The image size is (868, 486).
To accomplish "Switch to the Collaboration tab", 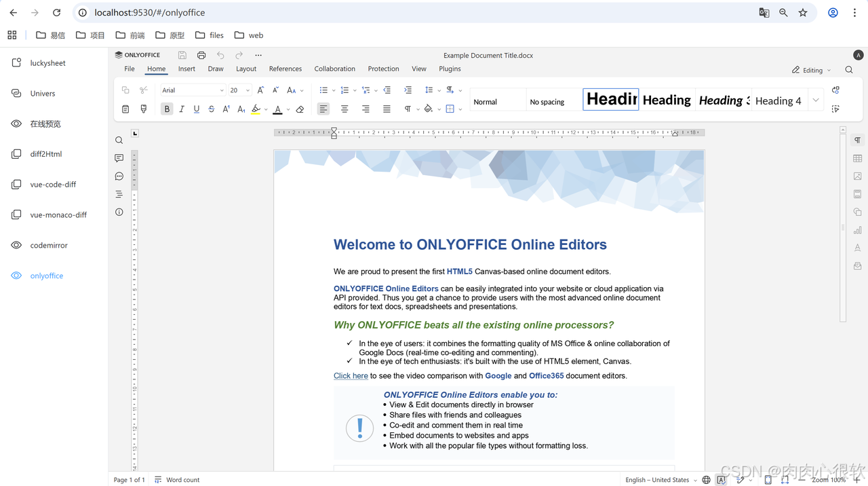I will (335, 69).
